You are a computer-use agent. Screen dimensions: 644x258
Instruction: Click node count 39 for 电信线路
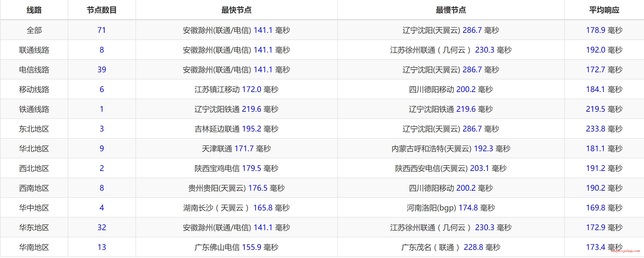coord(102,70)
